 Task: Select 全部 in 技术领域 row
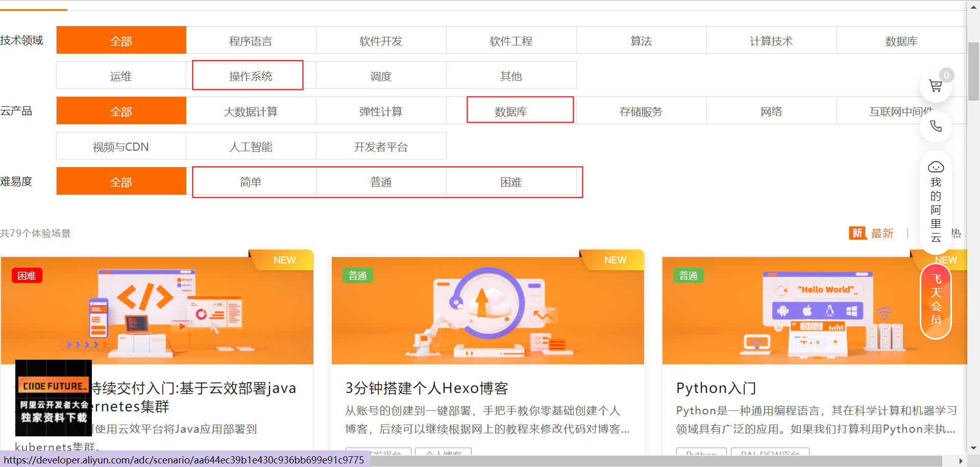tap(121, 40)
